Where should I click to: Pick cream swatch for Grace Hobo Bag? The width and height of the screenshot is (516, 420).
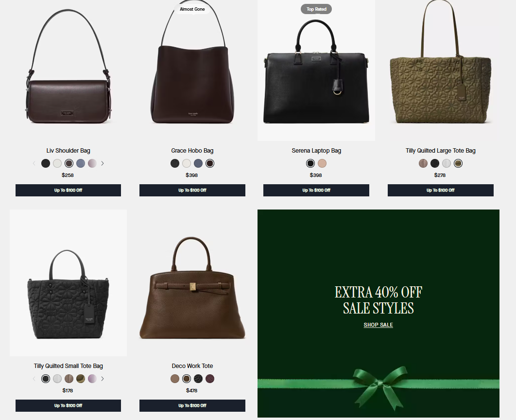tap(187, 163)
